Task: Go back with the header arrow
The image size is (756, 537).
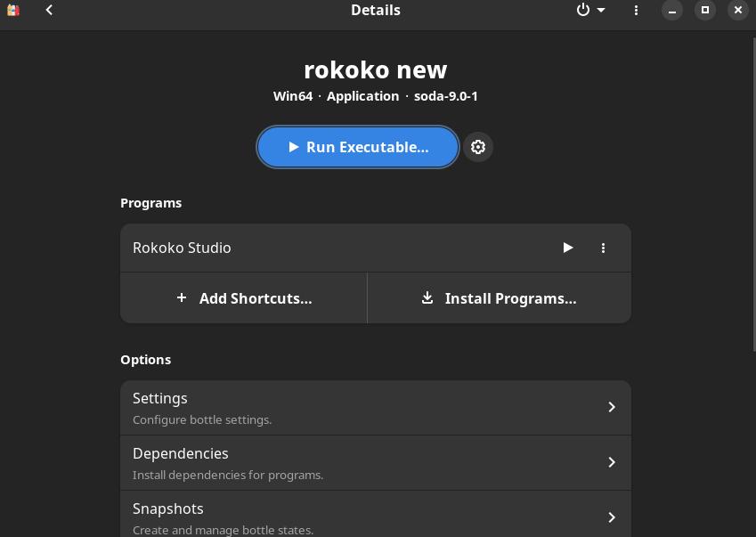Action: 49,10
